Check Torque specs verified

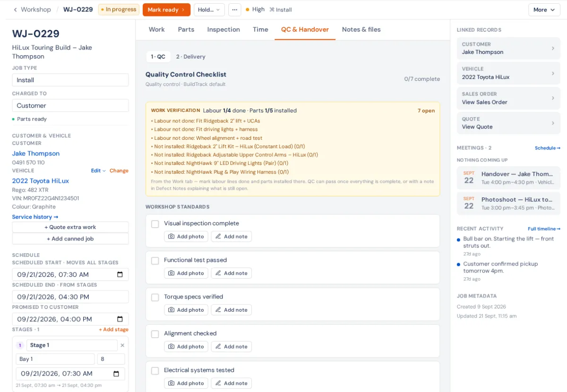155,298
